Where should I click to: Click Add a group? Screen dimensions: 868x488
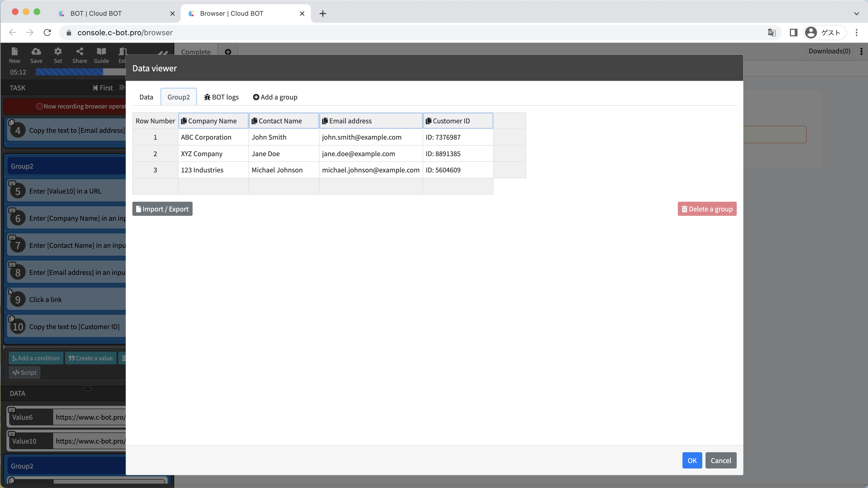[275, 97]
